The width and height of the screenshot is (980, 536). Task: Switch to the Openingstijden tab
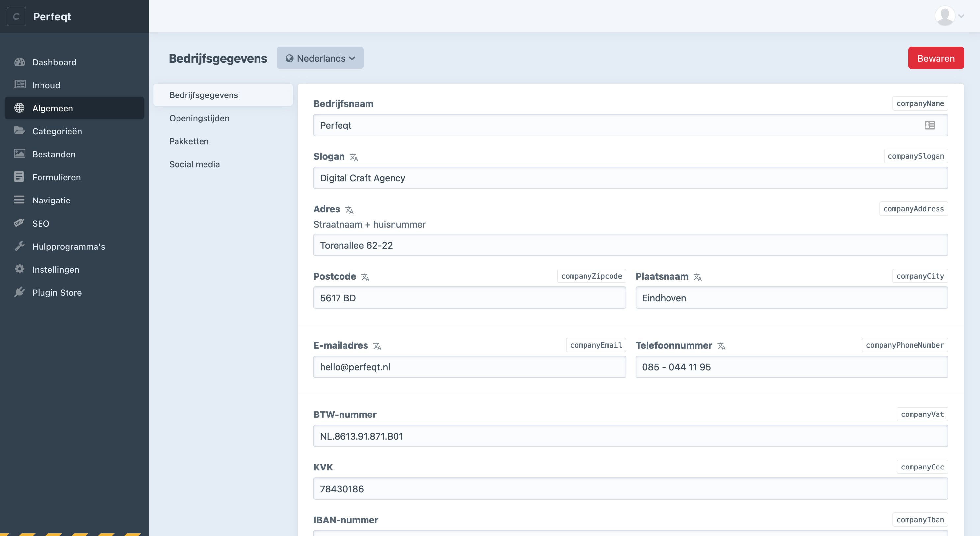coord(223,118)
